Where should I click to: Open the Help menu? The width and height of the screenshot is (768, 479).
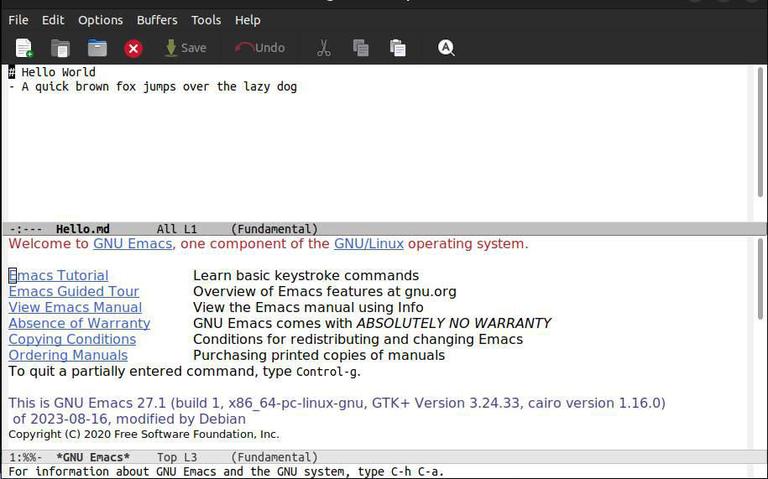247,20
